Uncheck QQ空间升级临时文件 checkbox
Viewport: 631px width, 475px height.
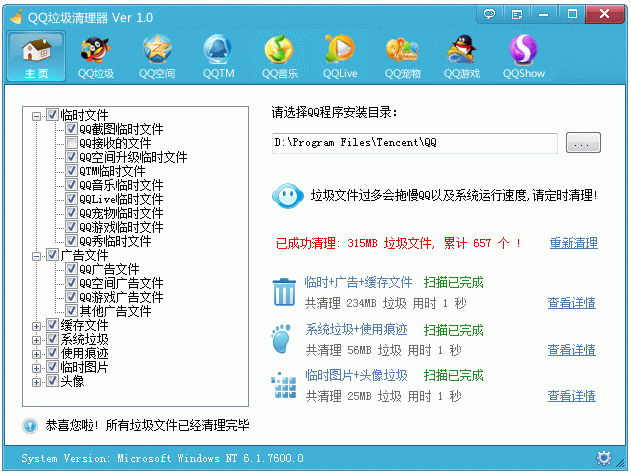71,157
